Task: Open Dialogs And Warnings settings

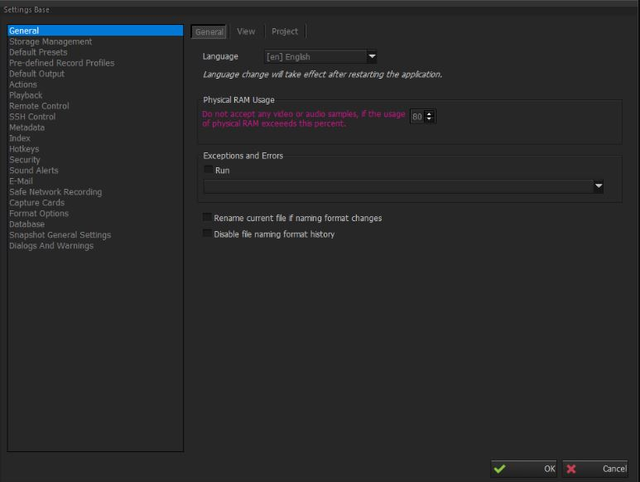Action: [51, 246]
